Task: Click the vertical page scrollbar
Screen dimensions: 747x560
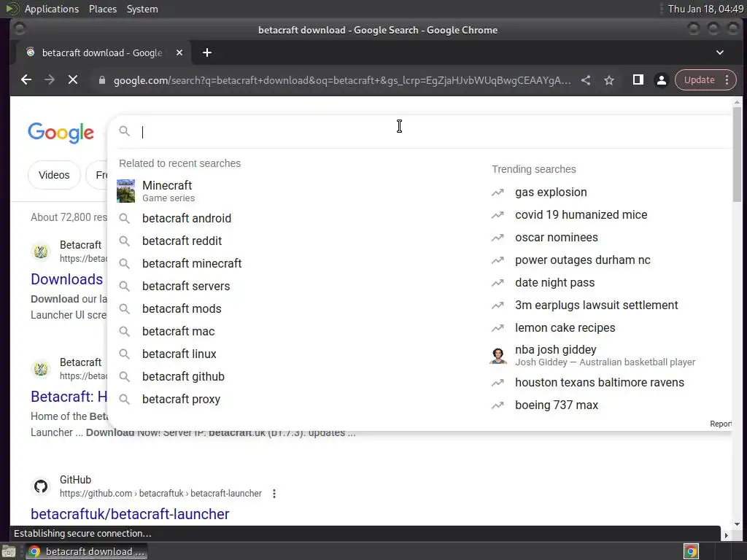Action: (737, 155)
